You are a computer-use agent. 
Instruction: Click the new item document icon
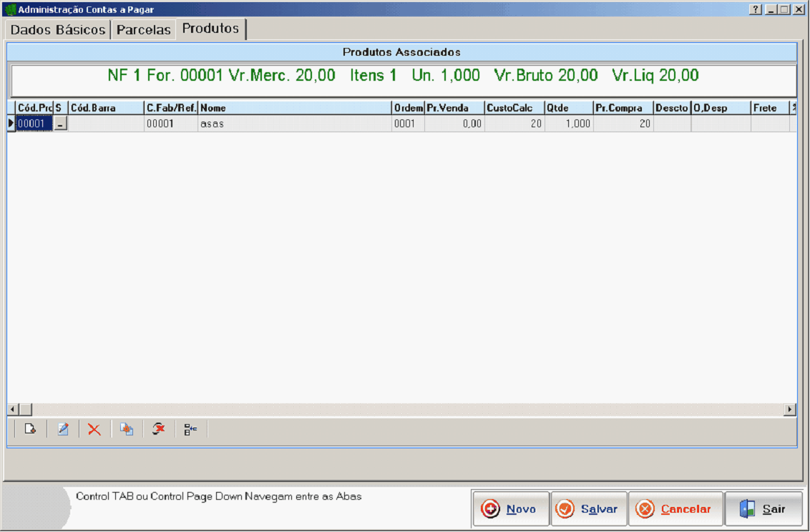[30, 430]
